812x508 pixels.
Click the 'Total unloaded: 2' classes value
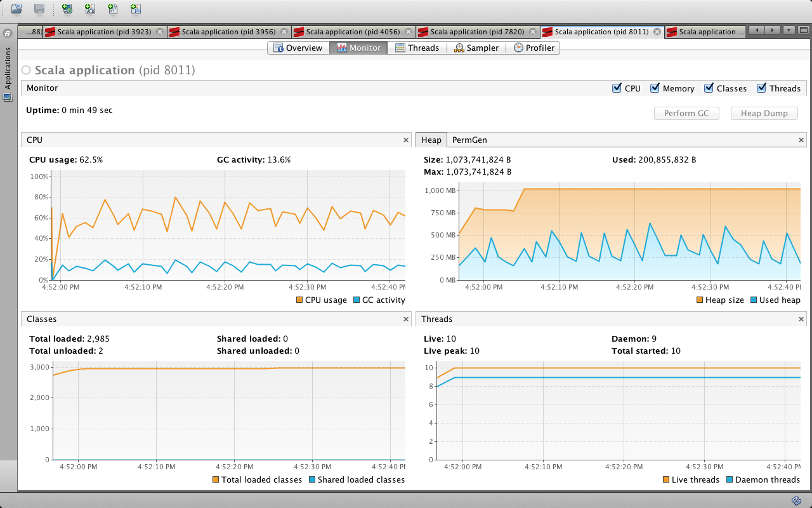[66, 351]
